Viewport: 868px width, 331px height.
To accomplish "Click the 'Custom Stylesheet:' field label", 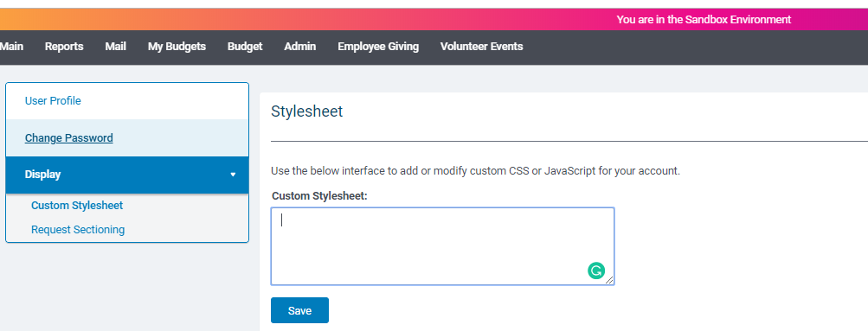I will coord(320,196).
